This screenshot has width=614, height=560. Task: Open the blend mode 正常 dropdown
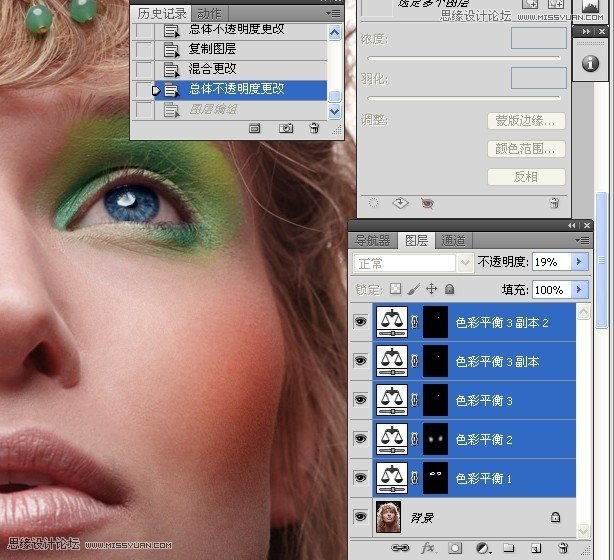[x=412, y=263]
